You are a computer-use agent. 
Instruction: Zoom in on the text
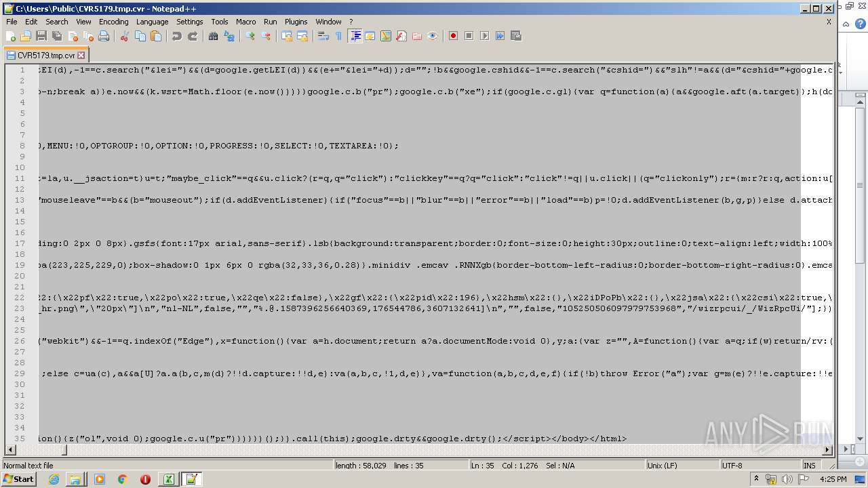pyautogui.click(x=250, y=36)
